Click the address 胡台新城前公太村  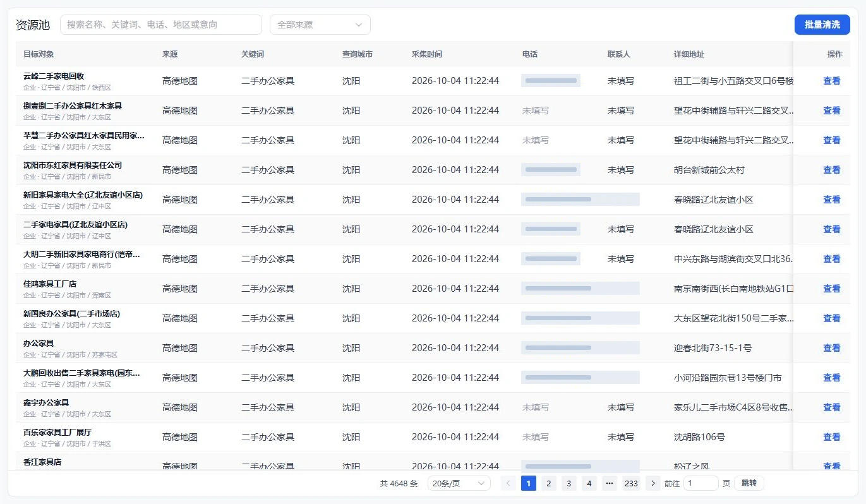tap(709, 170)
